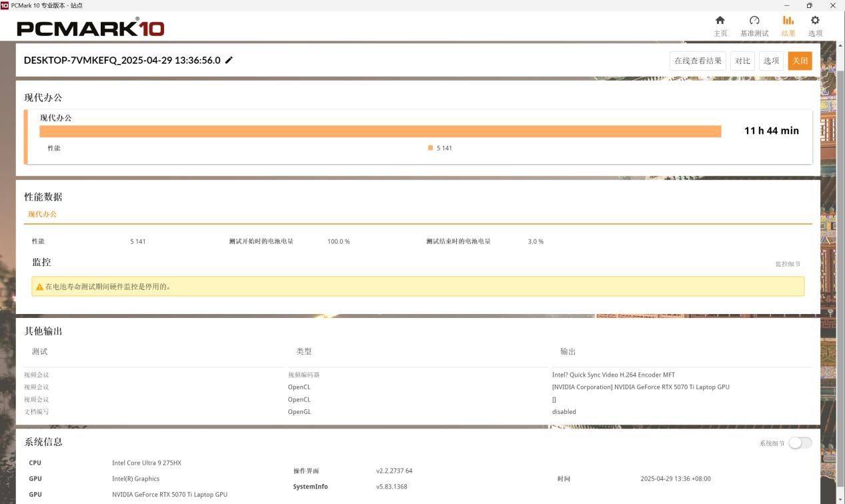
Task: Click the warning triangle in yellow banner
Action: 39,287
